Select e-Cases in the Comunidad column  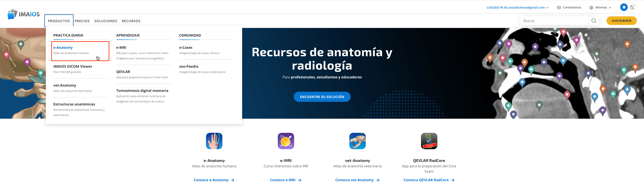coord(207,50)
